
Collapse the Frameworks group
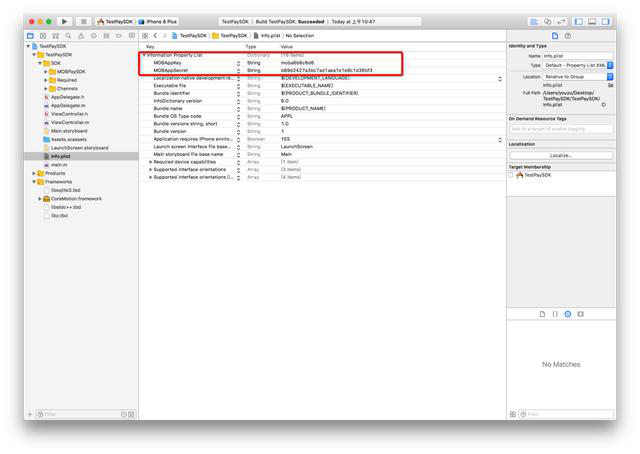click(x=34, y=182)
